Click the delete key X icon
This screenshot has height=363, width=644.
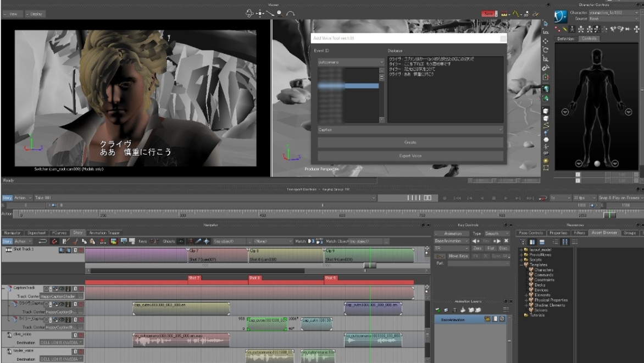[x=506, y=241]
